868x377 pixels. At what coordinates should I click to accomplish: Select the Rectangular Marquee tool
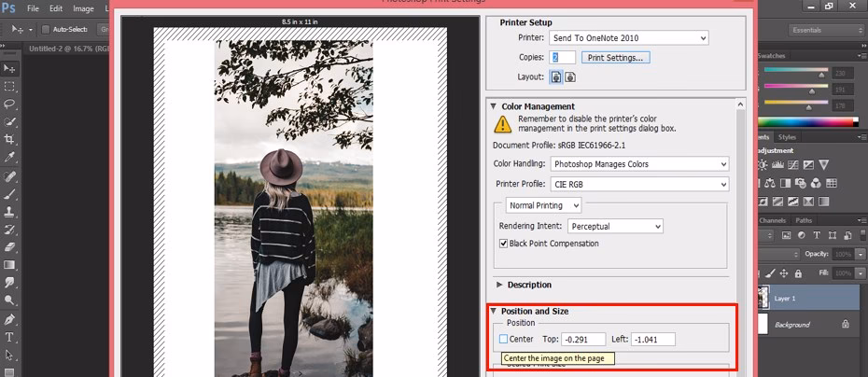click(x=10, y=87)
